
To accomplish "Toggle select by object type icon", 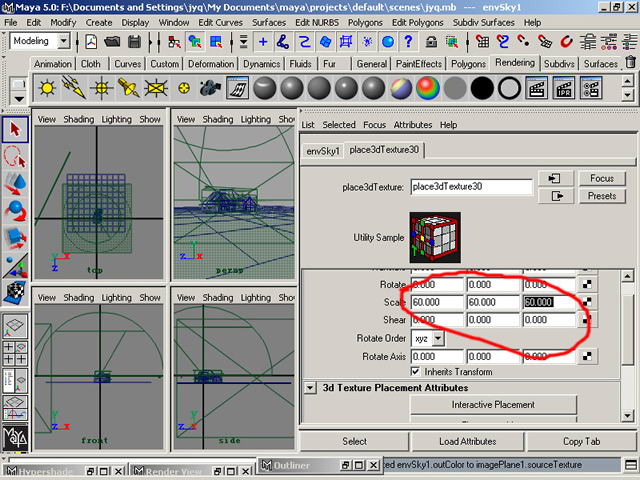I will [x=195, y=42].
